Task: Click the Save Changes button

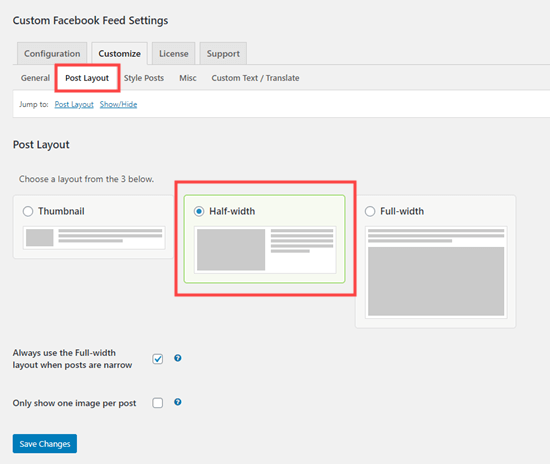Action: pos(45,444)
